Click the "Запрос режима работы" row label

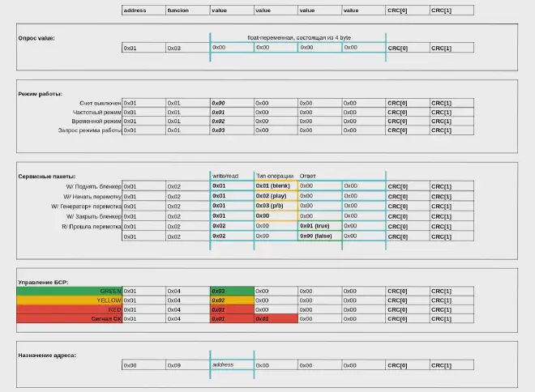(x=90, y=130)
